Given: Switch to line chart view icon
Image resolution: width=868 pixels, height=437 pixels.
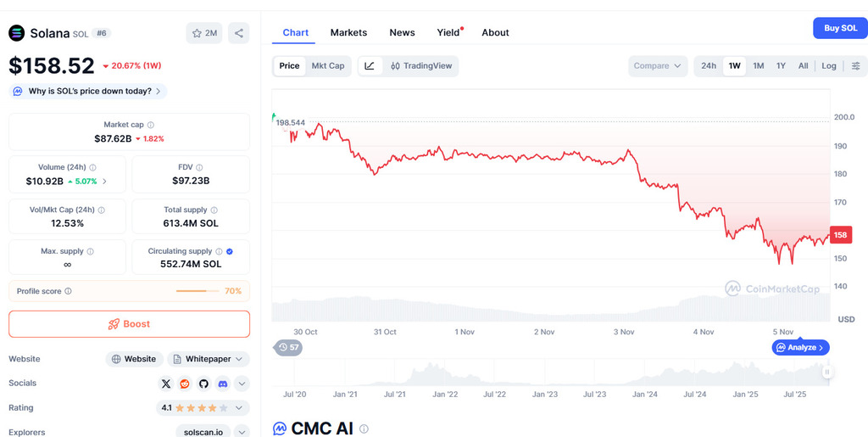Looking at the screenshot, I should point(370,66).
